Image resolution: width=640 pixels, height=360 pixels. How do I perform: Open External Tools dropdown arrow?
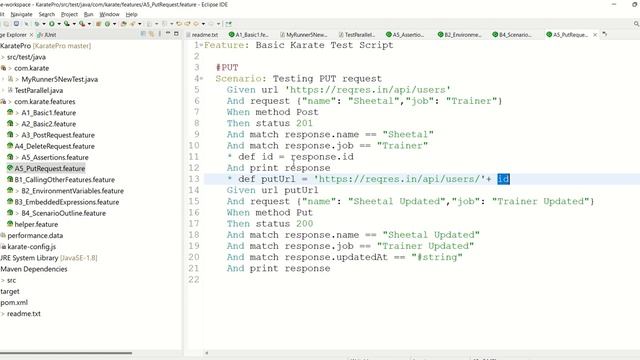[x=89, y=24]
